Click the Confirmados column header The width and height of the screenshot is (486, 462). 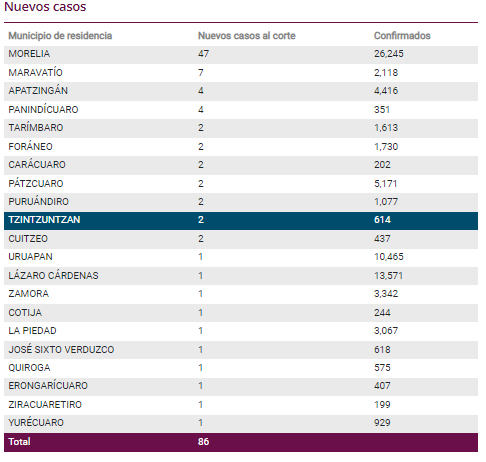pos(402,36)
